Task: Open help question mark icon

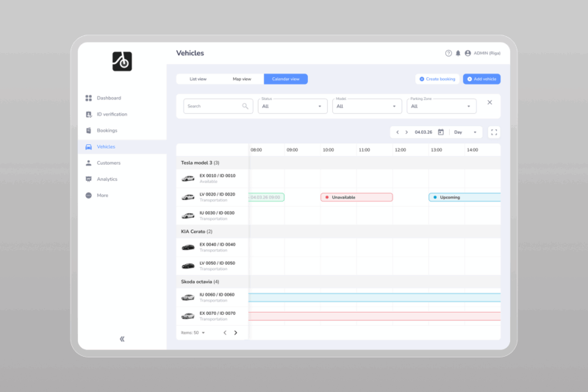Action: click(448, 53)
